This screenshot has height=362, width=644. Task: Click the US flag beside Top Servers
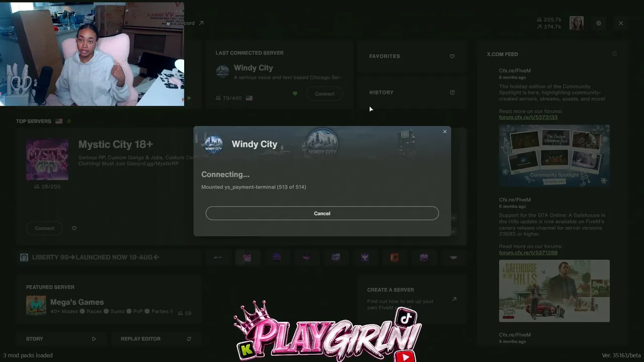[x=59, y=121]
